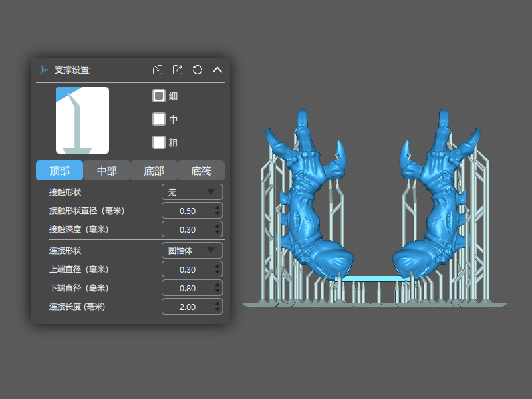Click the 连接长度 (毫米) label
The height and width of the screenshot is (399, 532).
pyautogui.click(x=77, y=307)
